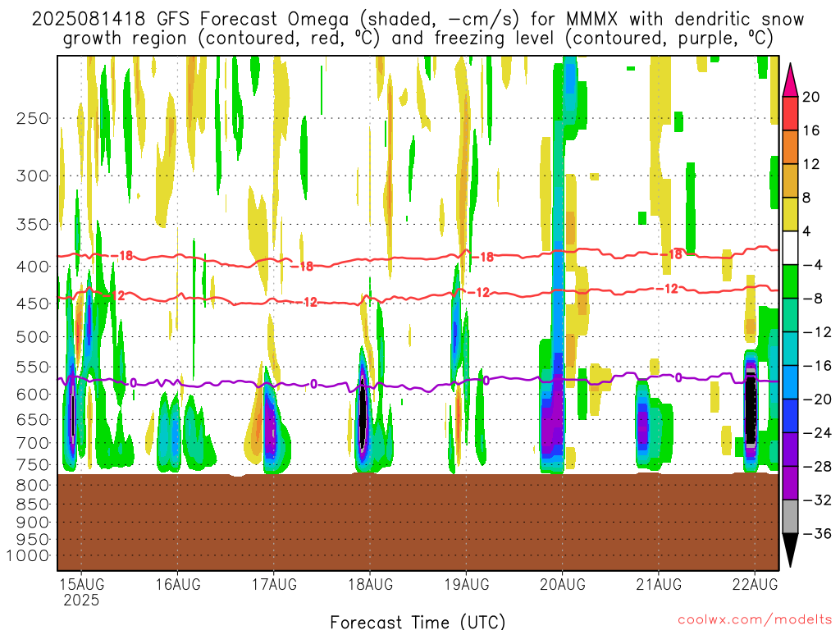Click the colorbar value 20

pos(810,97)
